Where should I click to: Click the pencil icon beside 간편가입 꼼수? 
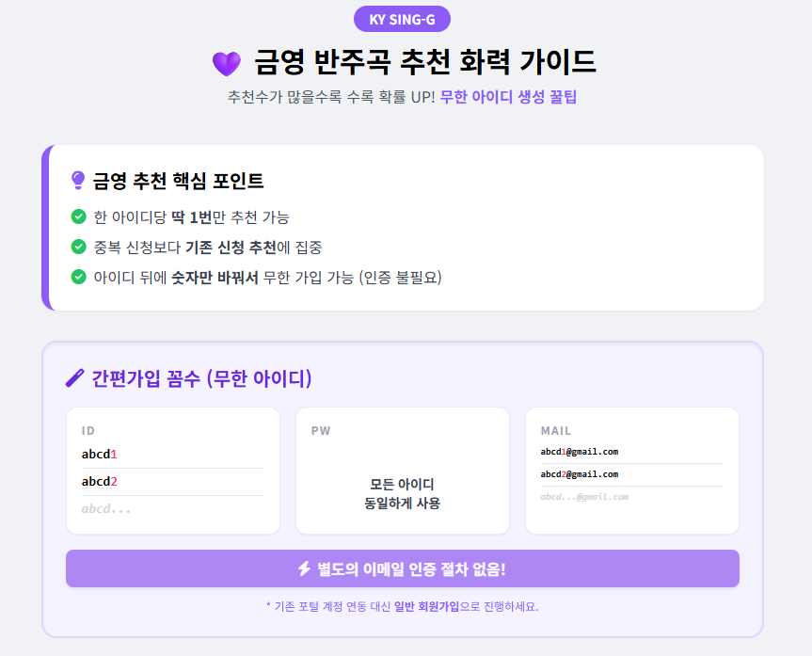pyautogui.click(x=75, y=377)
